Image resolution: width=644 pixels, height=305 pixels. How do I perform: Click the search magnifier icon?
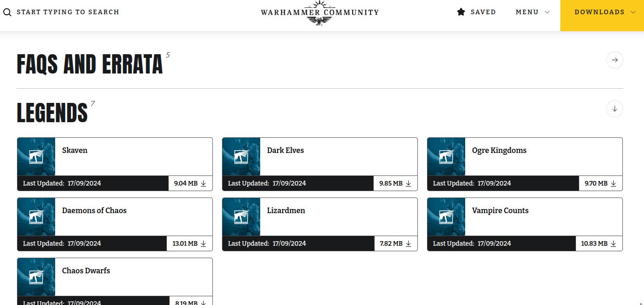[x=7, y=12]
